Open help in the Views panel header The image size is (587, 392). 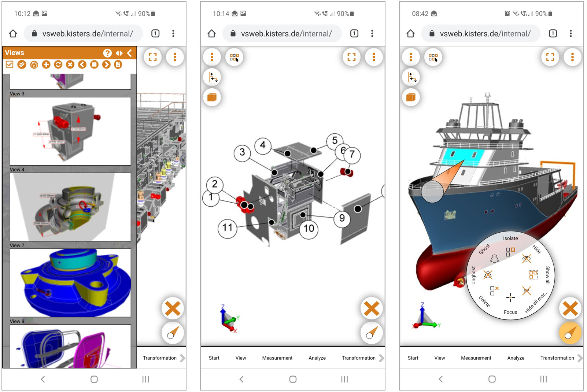point(107,53)
